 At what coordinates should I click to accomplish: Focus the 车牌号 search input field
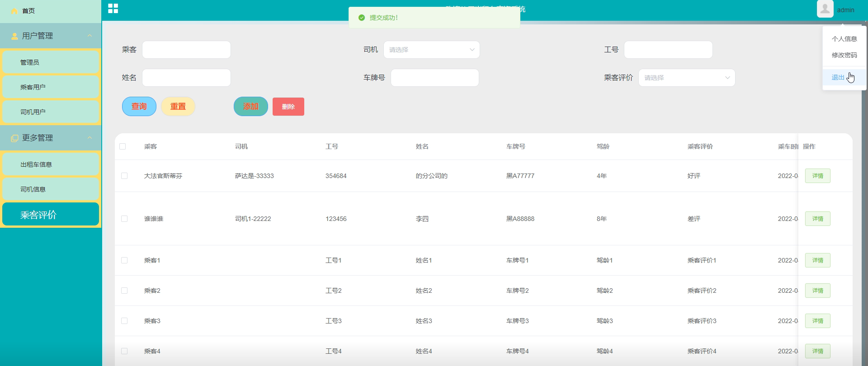tap(435, 78)
